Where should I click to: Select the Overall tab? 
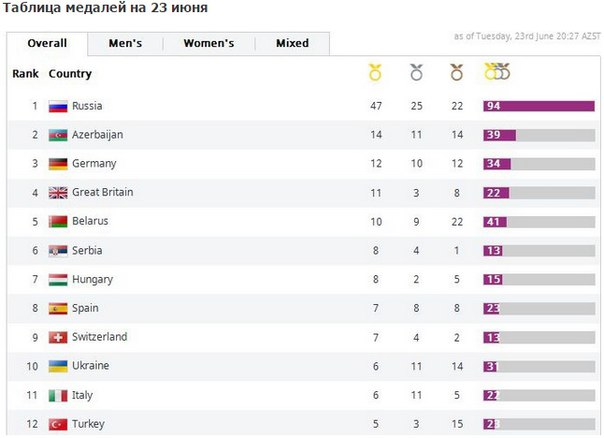click(47, 44)
